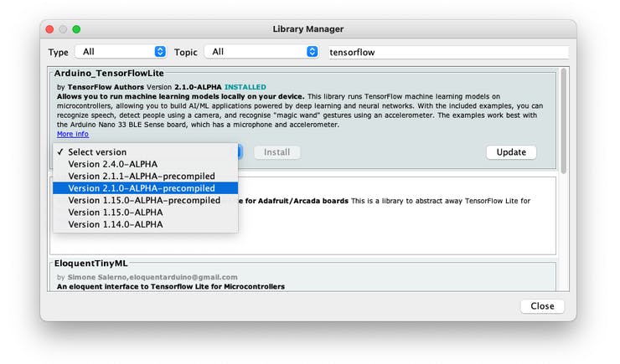620x364 pixels.
Task: Select Version 2.4.0-ALPHA
Action: [146, 164]
